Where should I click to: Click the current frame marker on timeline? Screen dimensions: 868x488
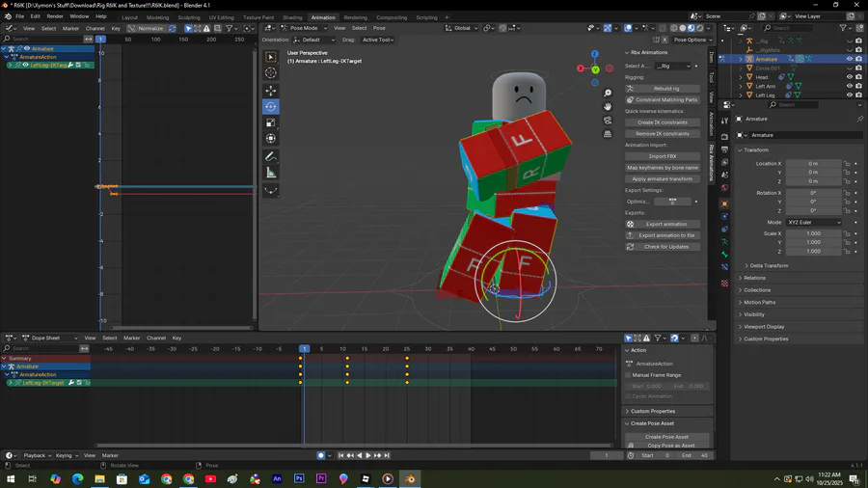pyautogui.click(x=304, y=349)
